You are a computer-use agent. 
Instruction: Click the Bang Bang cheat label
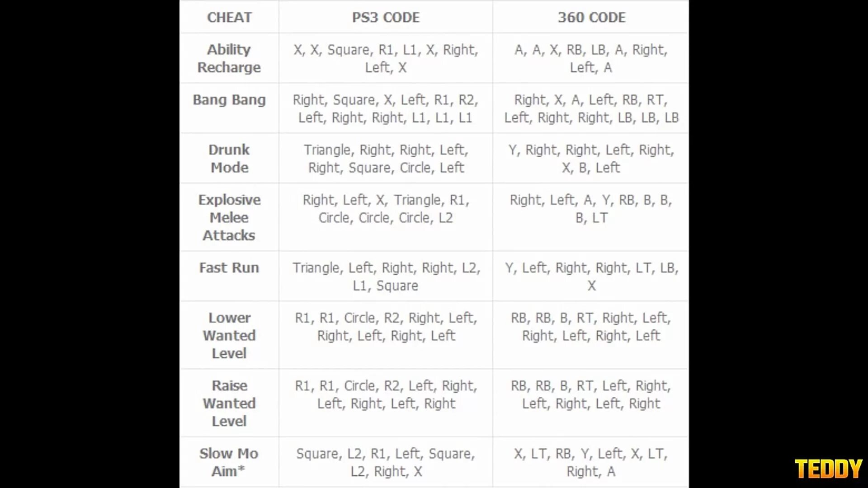point(229,99)
